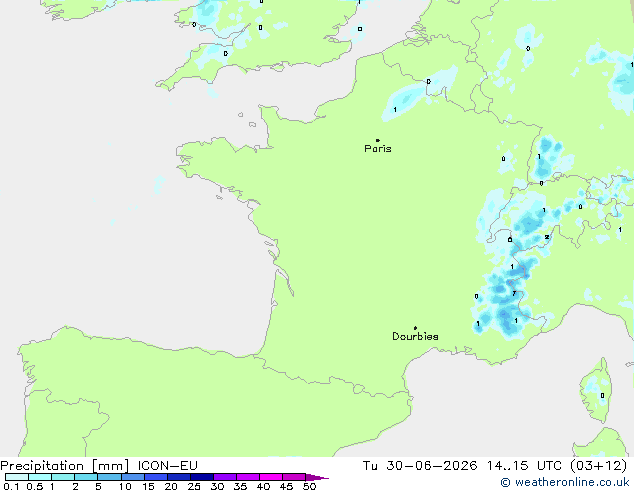Viewport: 634px width, 490px height.
Task: Click the Tu 30-06-2026 date text
Action: [420, 466]
